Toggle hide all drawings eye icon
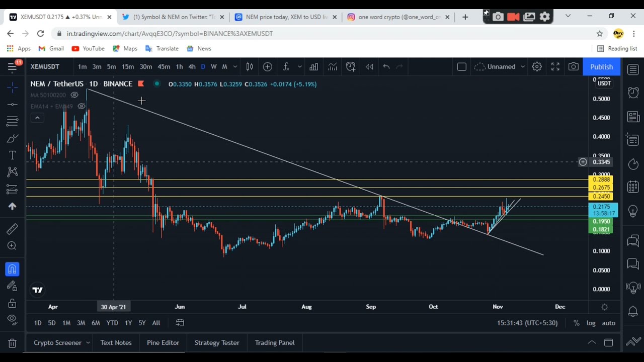Image resolution: width=644 pixels, height=362 pixels. point(12,320)
